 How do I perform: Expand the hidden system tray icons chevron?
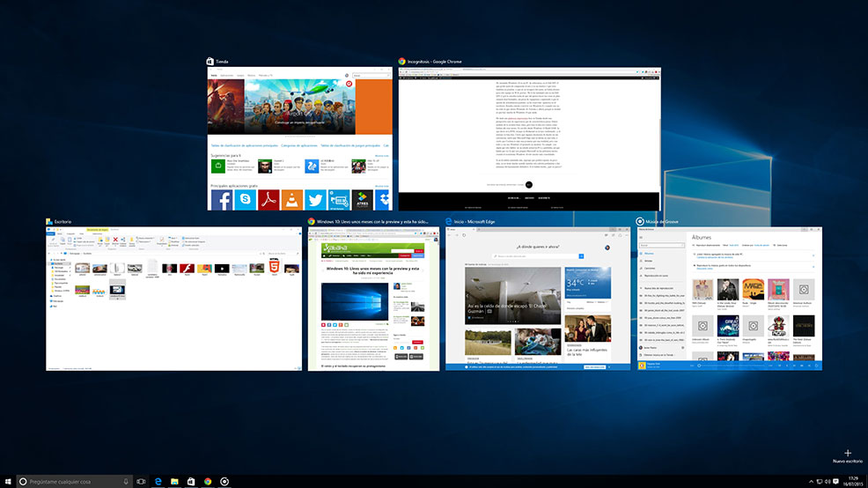pos(811,481)
